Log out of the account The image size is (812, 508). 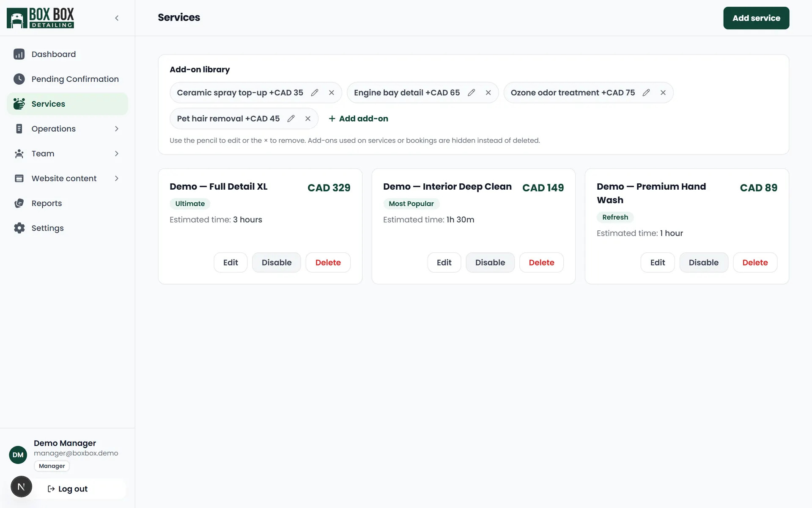click(x=68, y=489)
